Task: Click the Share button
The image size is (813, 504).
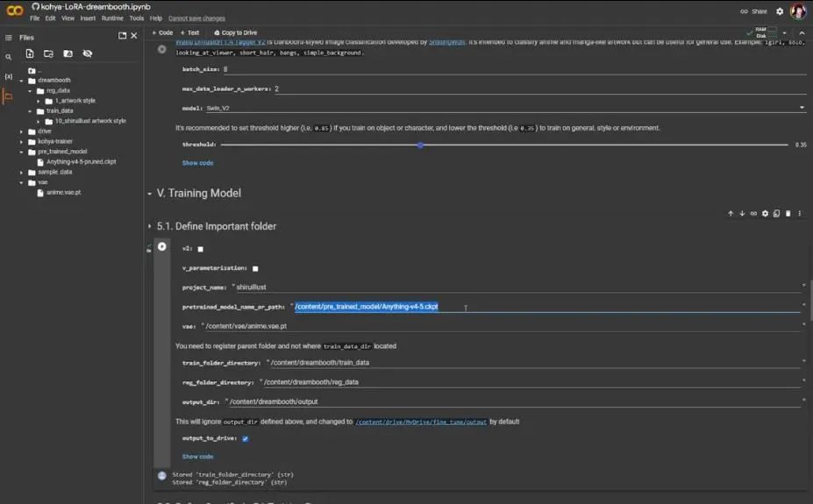Action: 754,11
